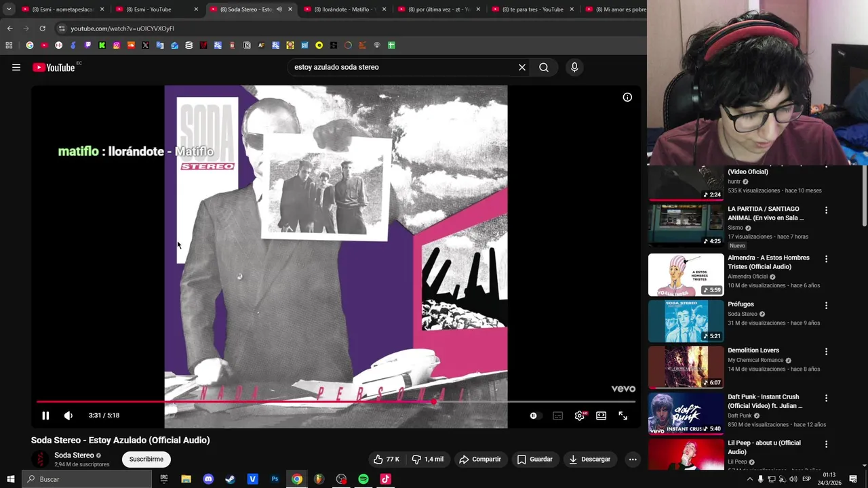The width and height of the screenshot is (868, 488).
Task: Open the Prófugos video thumbnail
Action: click(686, 321)
